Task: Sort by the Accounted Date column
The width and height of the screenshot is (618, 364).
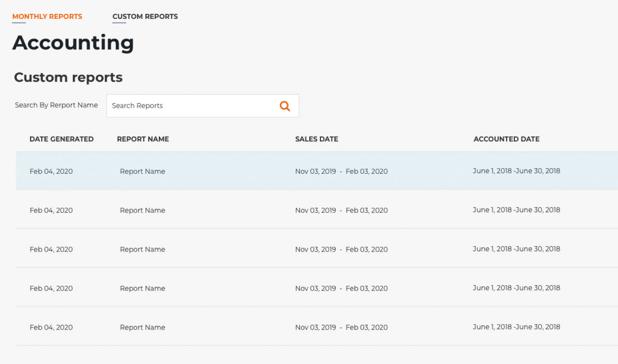Action: (x=506, y=139)
